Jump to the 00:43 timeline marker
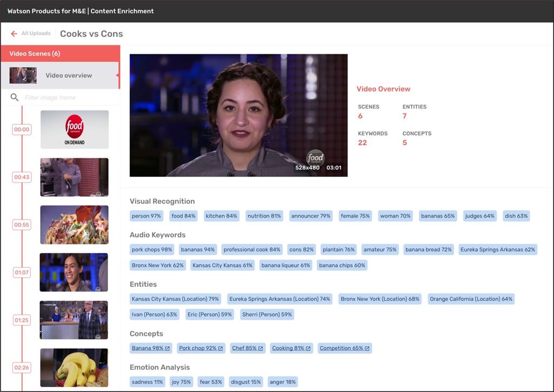The image size is (554, 392). coord(22,177)
